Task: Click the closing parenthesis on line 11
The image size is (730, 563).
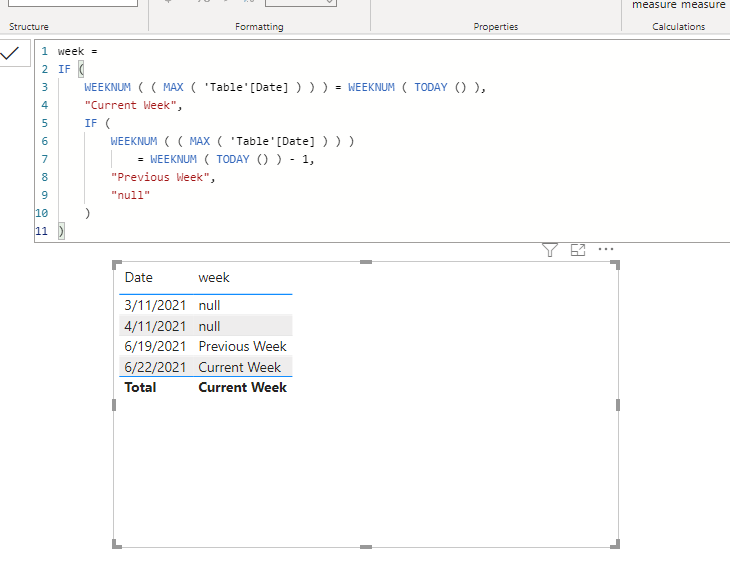Action: (x=61, y=231)
